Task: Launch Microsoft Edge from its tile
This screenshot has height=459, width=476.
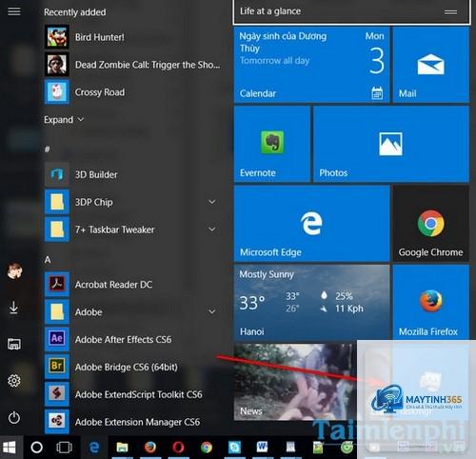Action: pos(311,224)
